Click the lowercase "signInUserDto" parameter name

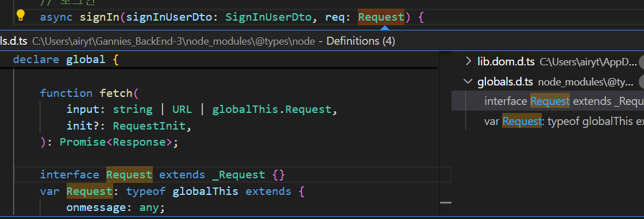(169, 17)
